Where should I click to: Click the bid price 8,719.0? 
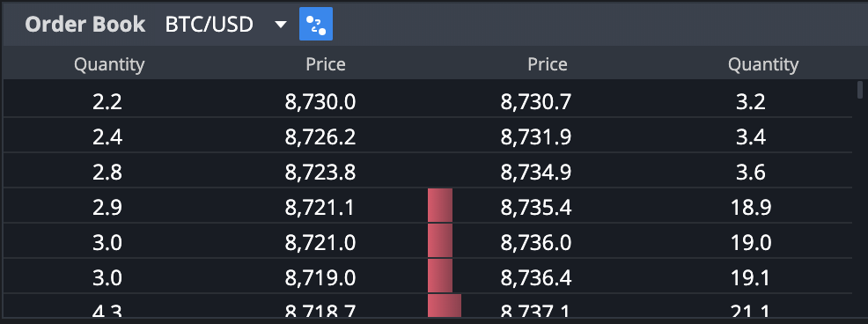(320, 277)
